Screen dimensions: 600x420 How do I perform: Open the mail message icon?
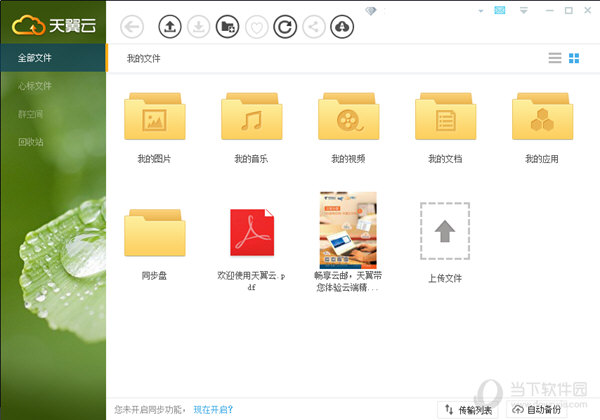pyautogui.click(x=500, y=10)
